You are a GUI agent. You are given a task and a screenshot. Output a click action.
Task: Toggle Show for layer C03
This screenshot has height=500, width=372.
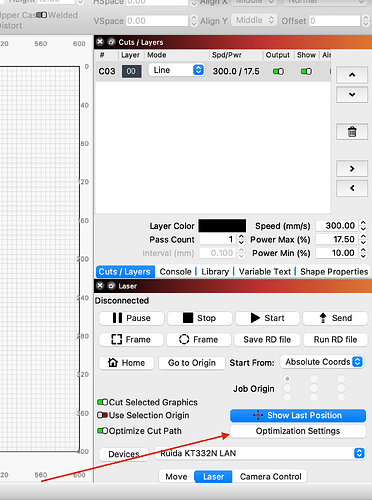click(x=306, y=71)
